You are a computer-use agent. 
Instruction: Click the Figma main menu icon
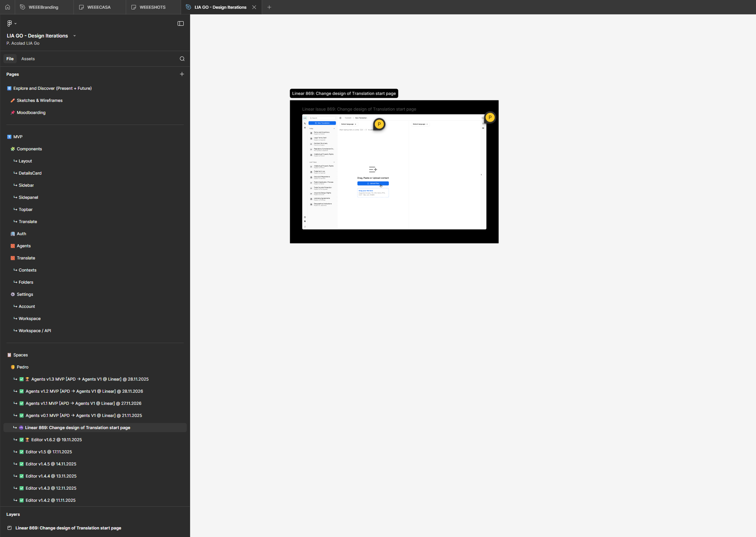pyautogui.click(x=9, y=23)
